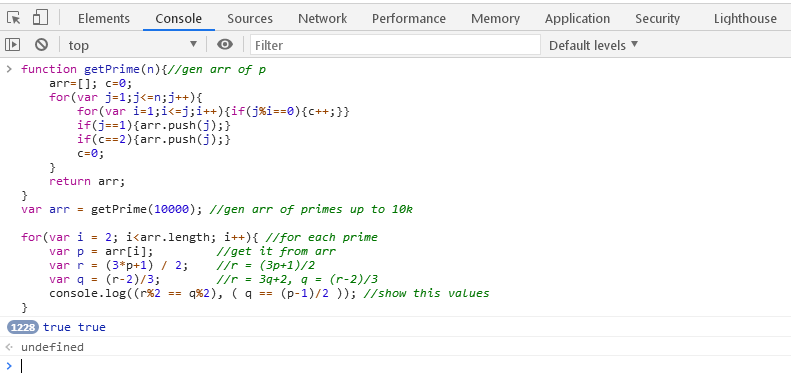Activate the inspect element picker icon
Screen dimensions: 791x385
(x=14, y=18)
